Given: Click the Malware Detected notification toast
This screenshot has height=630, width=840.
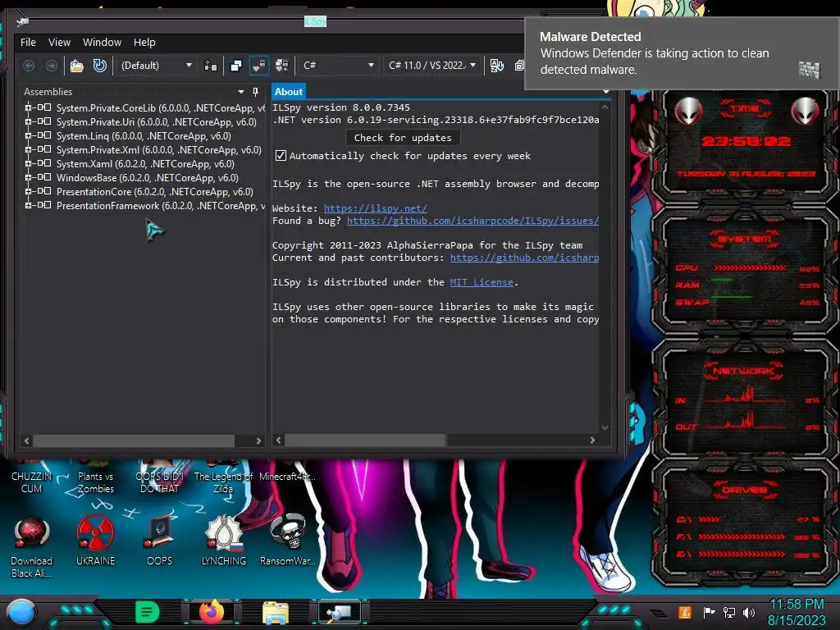Looking at the screenshot, I should tap(682, 53).
